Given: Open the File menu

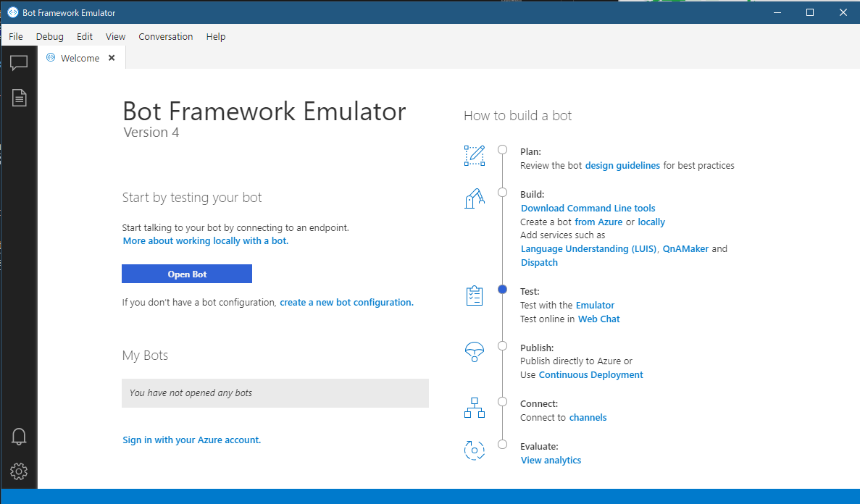Looking at the screenshot, I should (x=16, y=37).
